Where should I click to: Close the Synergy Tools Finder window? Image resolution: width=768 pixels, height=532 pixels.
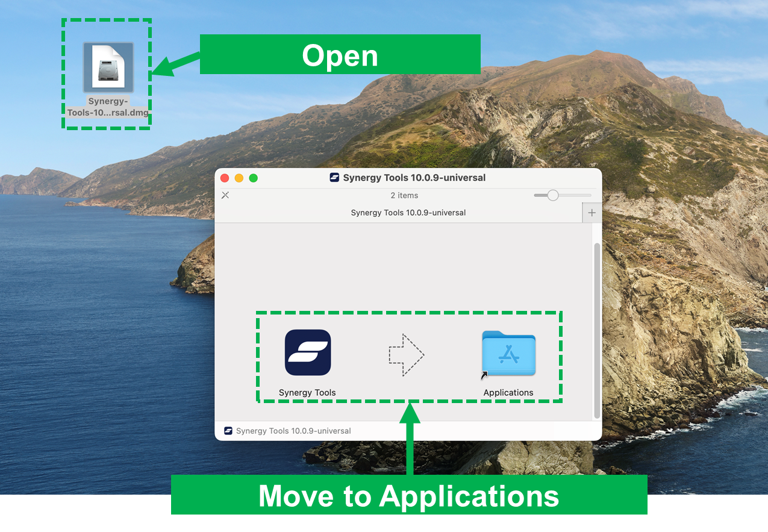[225, 178]
